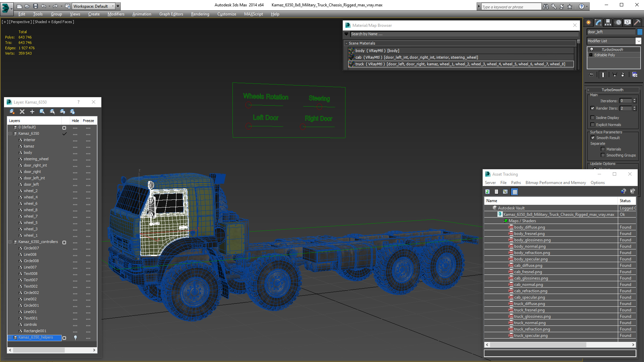Click Help globe icon in Asset Tracking toolbar

pyautogui.click(x=624, y=191)
